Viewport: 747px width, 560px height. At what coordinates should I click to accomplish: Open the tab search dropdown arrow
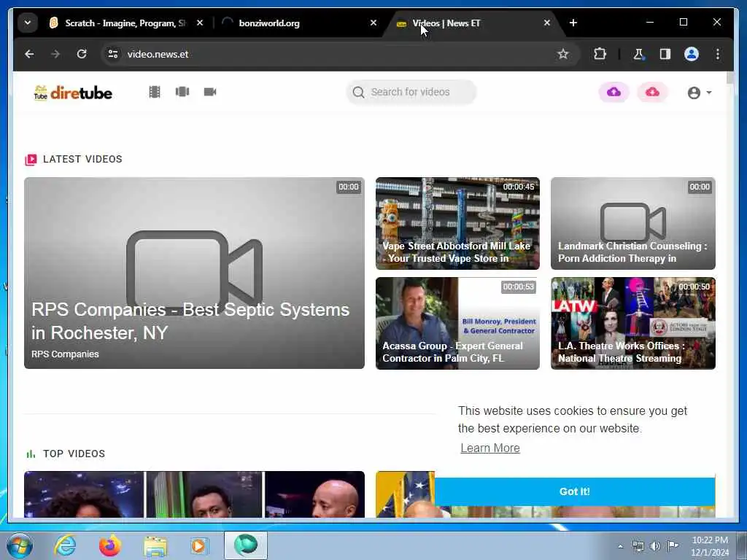point(28,23)
